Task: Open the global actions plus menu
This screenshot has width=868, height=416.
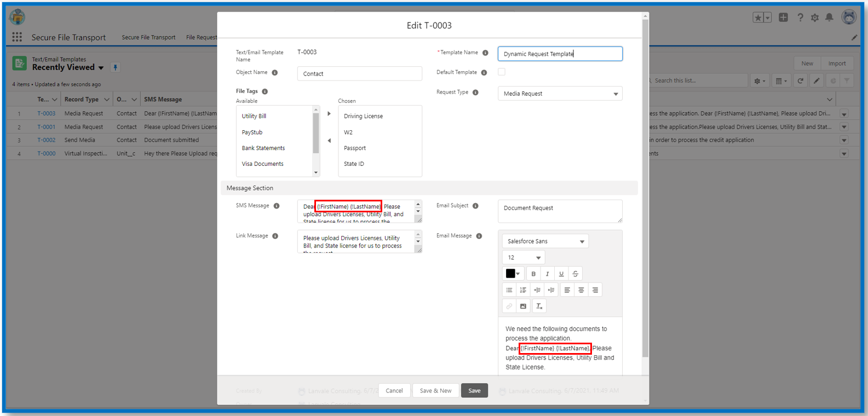Action: [x=784, y=18]
